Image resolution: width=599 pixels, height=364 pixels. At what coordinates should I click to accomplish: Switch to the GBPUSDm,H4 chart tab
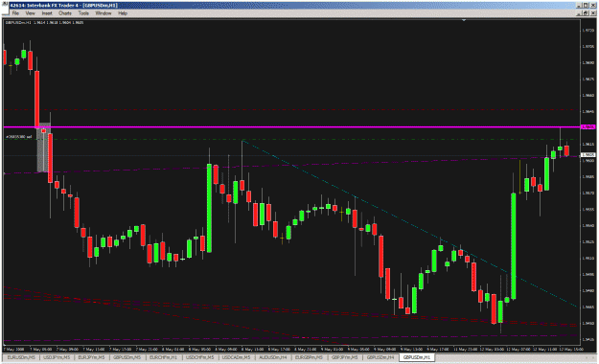click(x=380, y=357)
